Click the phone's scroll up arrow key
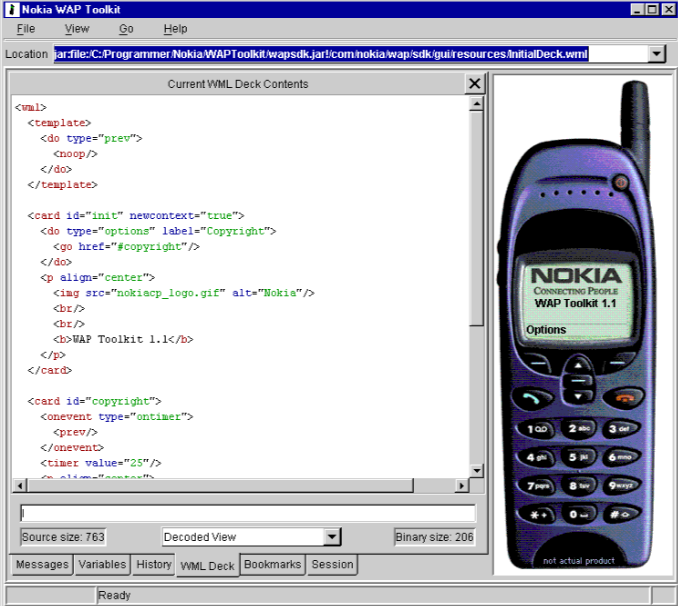678x606 pixels. click(578, 366)
